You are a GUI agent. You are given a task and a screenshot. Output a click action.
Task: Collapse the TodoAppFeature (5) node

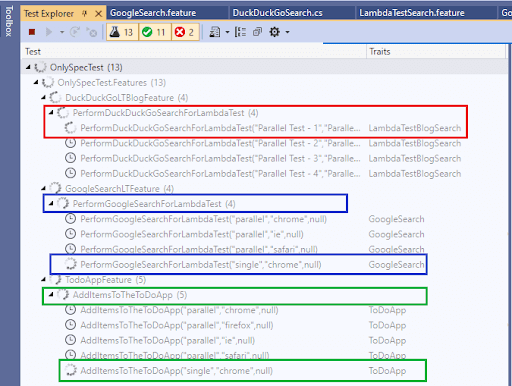point(44,280)
